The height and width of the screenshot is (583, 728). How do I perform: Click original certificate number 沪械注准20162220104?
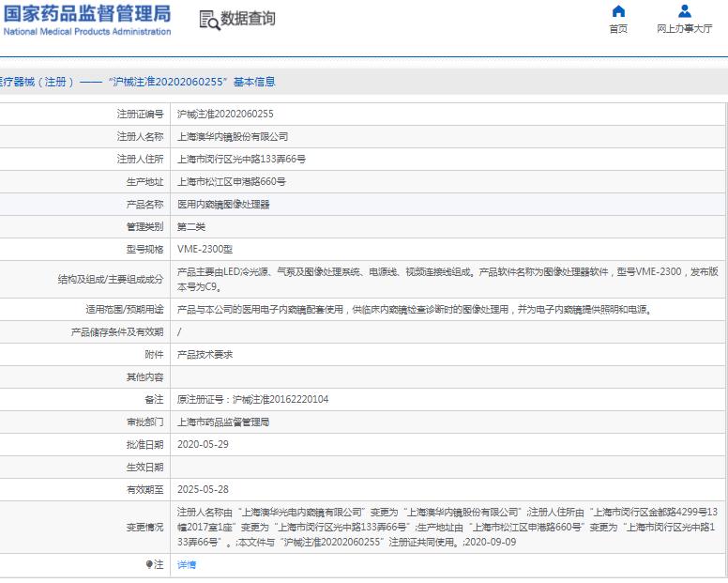[x=252, y=399]
